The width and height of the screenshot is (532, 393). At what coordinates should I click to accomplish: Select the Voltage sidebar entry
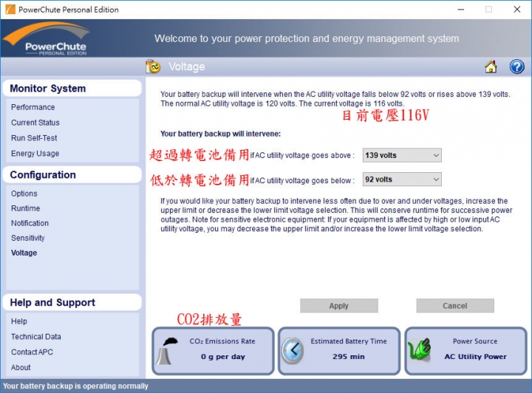click(x=24, y=253)
